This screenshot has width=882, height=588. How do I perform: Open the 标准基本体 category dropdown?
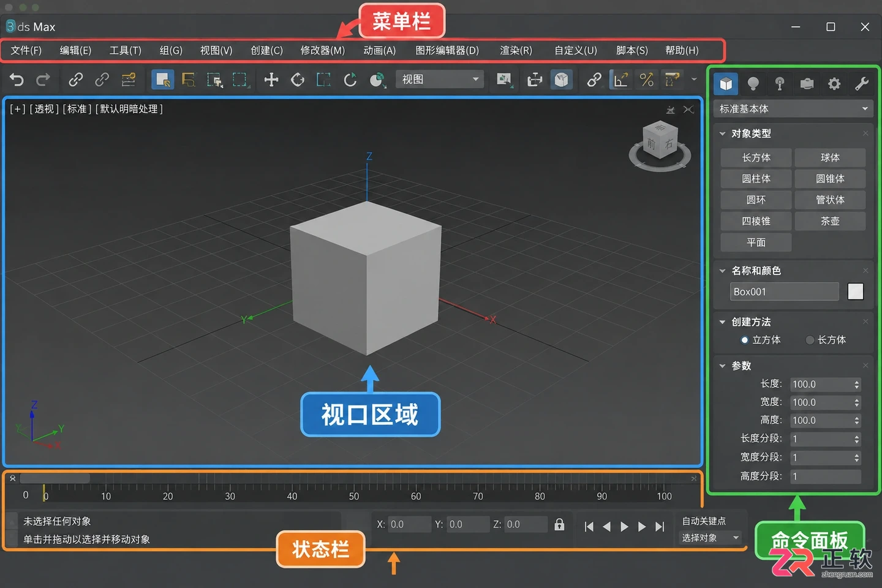(x=793, y=108)
